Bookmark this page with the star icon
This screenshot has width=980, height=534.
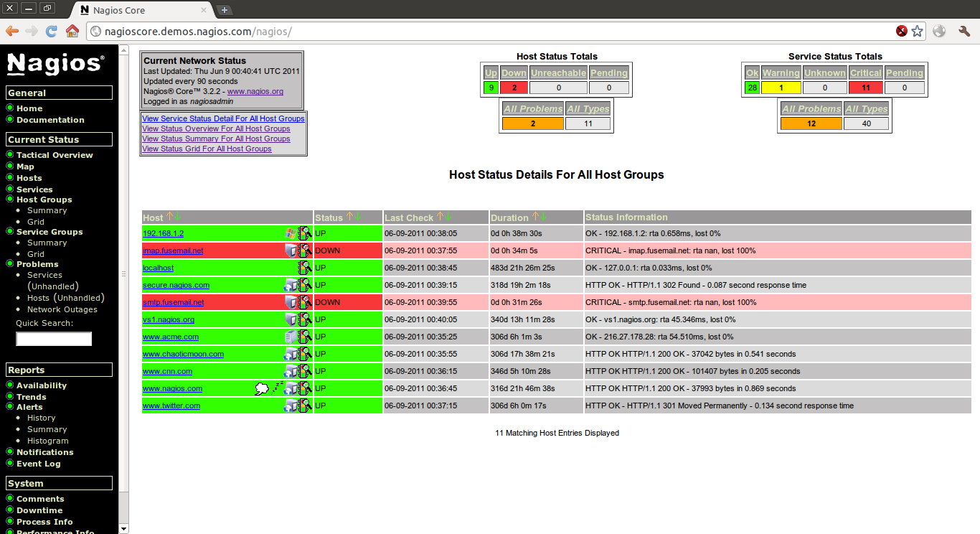917,31
